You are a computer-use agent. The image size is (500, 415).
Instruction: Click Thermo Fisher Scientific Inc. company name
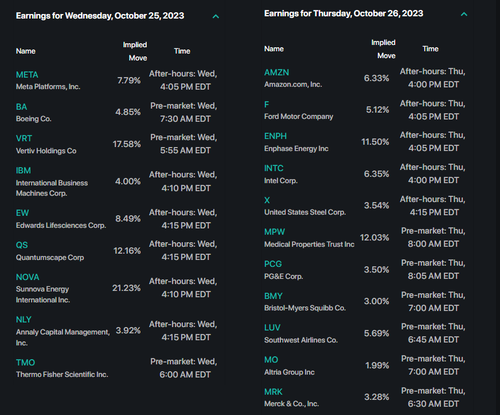62,374
